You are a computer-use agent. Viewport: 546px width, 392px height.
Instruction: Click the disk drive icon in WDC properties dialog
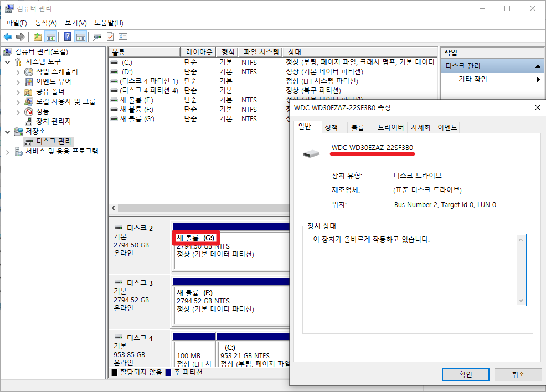311,153
